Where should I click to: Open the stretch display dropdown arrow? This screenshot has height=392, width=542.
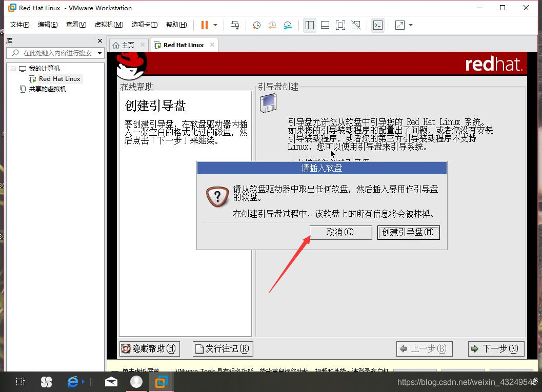[411, 25]
